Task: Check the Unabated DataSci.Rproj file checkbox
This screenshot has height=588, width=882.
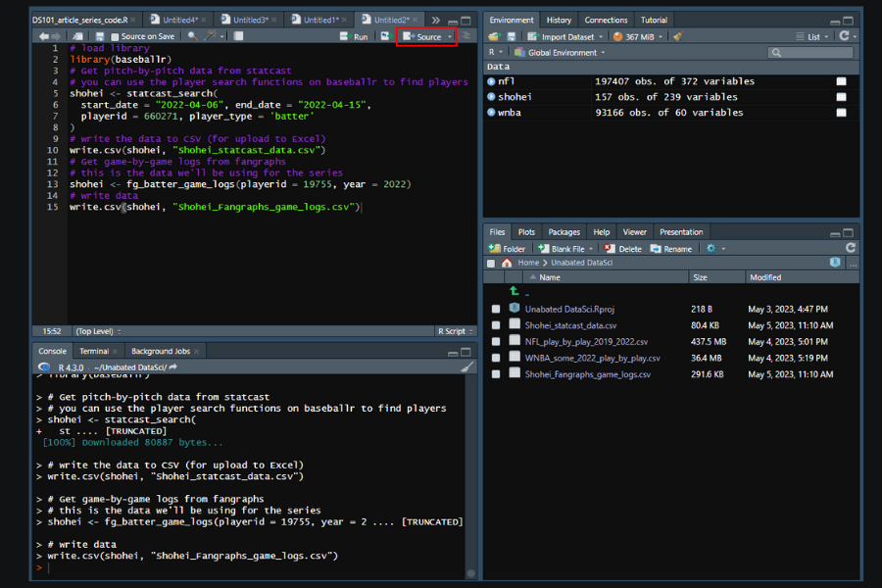Action: click(496, 309)
